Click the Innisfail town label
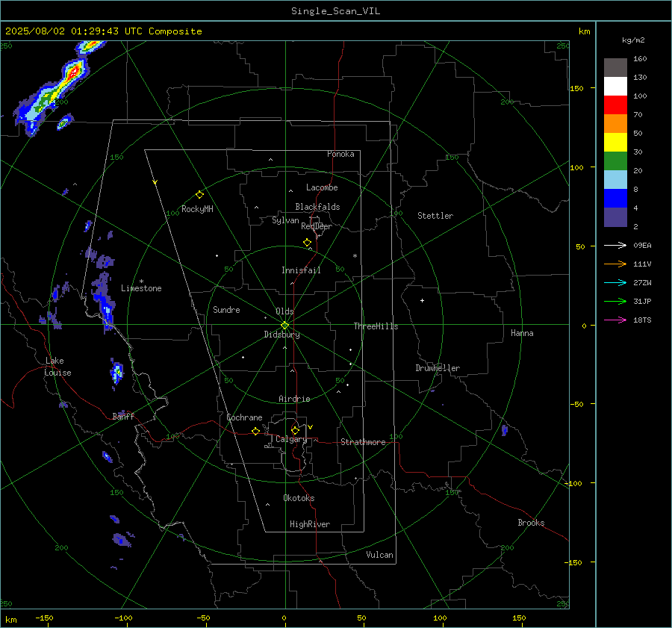 pos(301,270)
